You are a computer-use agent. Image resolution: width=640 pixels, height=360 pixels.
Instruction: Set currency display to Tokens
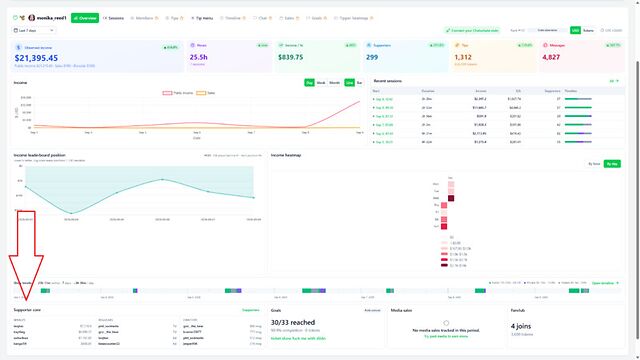589,30
